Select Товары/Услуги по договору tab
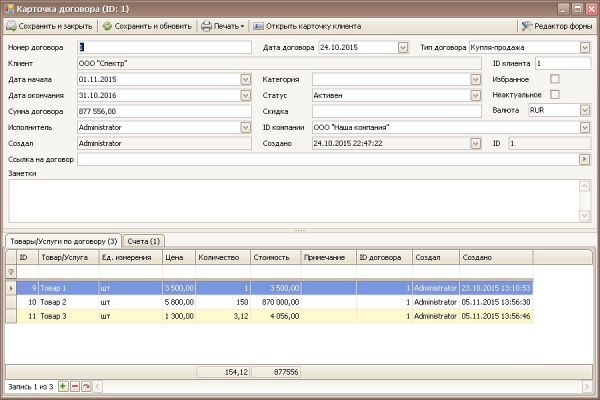This screenshot has width=600, height=400. [x=62, y=241]
